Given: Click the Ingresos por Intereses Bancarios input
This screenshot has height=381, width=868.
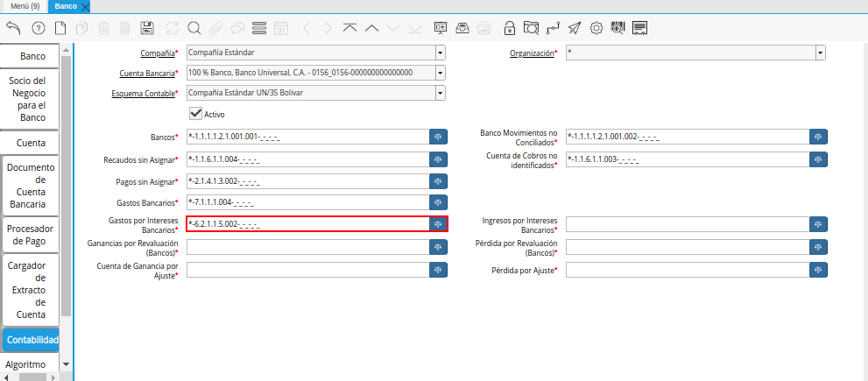Looking at the screenshot, I should pyautogui.click(x=688, y=224).
